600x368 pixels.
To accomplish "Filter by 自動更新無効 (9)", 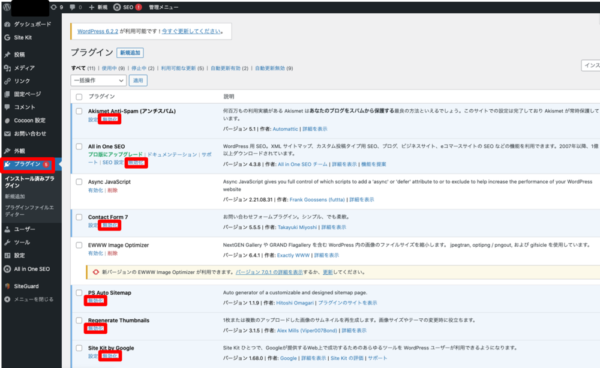I will (x=274, y=68).
